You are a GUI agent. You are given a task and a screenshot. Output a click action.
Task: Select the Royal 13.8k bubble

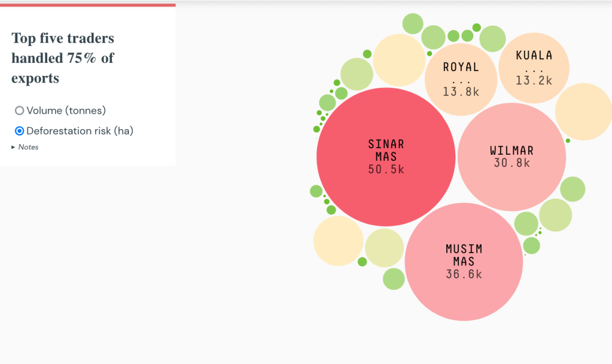click(x=461, y=78)
